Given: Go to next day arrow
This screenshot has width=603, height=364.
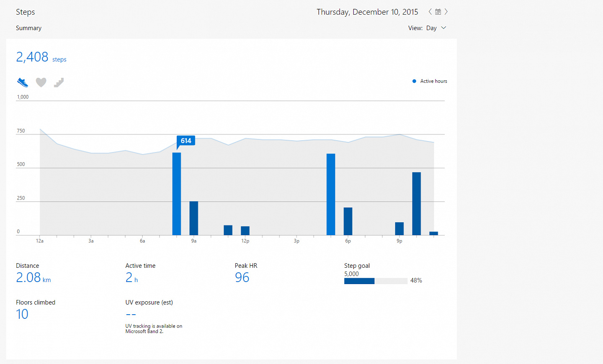Looking at the screenshot, I should [x=446, y=12].
